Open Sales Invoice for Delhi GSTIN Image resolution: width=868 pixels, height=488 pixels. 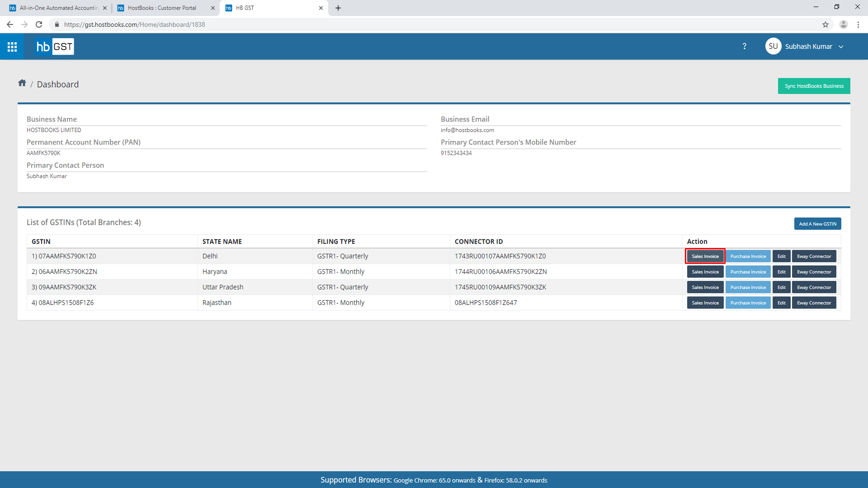pos(705,256)
